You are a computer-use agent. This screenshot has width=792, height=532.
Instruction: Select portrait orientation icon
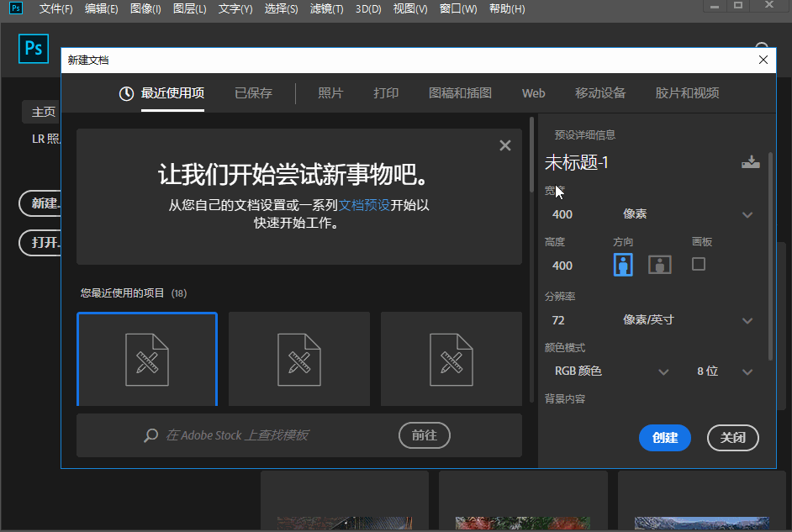pos(623,265)
